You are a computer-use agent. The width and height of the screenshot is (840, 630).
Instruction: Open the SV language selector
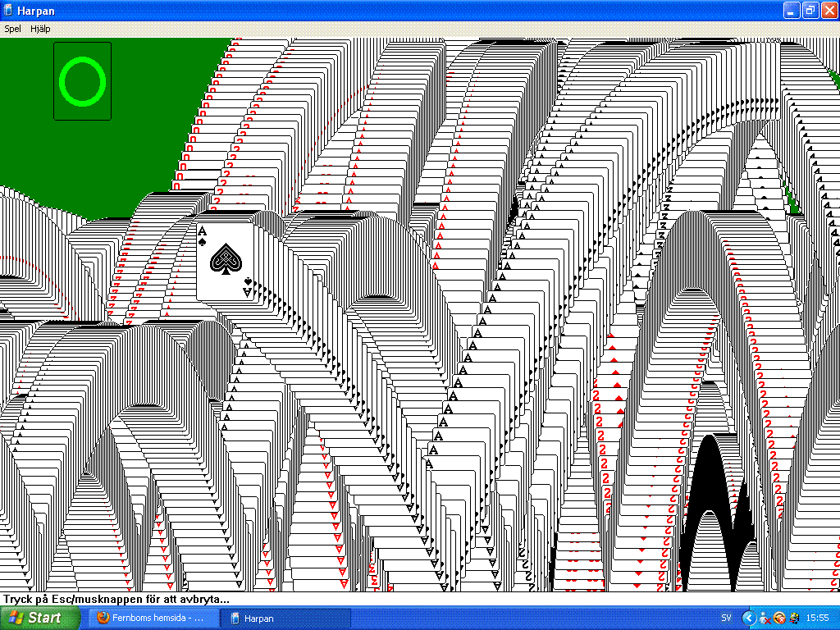click(x=726, y=618)
